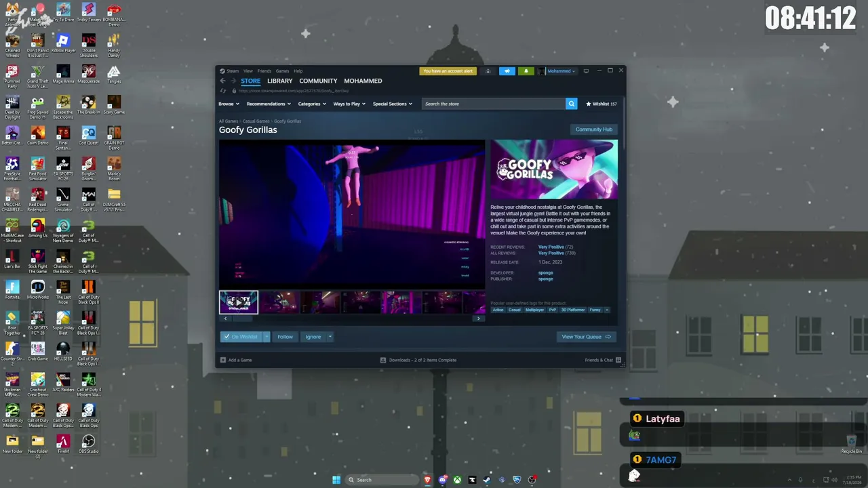Expand the Browse store menu

tap(229, 104)
